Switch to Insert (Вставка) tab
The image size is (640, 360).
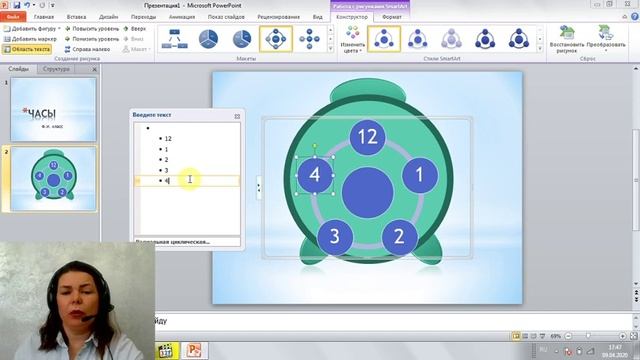pos(76,17)
